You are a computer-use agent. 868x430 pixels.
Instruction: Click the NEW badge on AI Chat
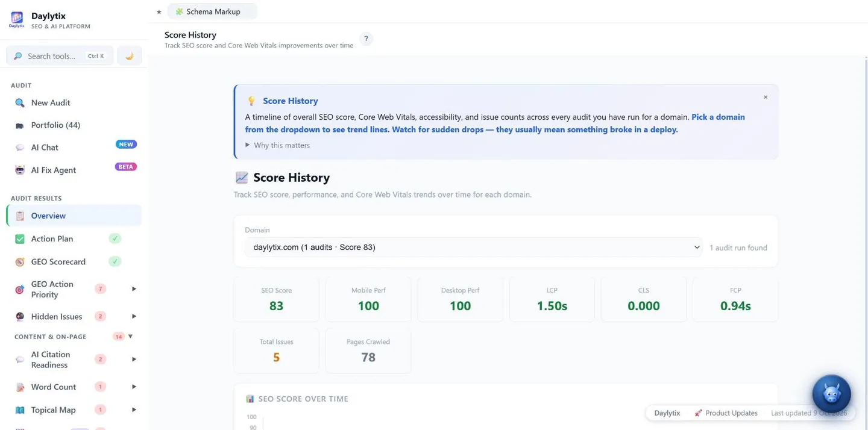point(126,145)
